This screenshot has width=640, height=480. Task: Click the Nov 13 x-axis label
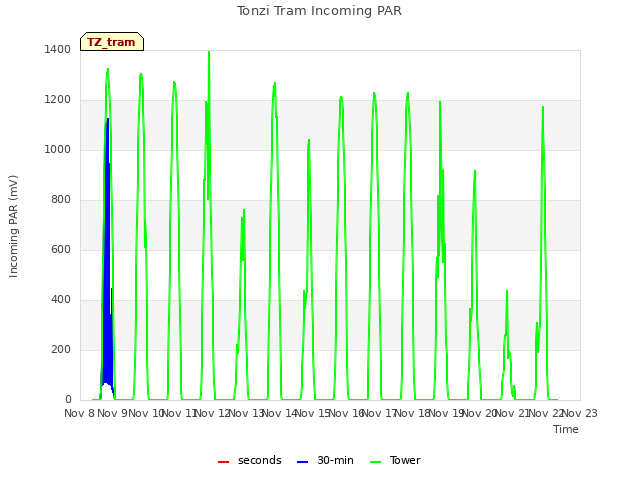(246, 413)
